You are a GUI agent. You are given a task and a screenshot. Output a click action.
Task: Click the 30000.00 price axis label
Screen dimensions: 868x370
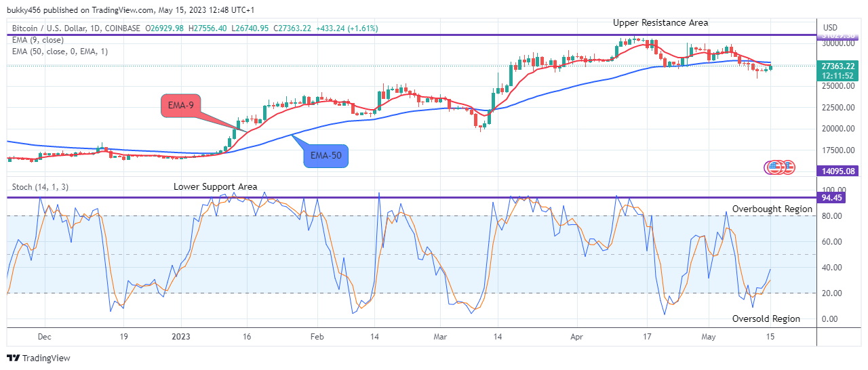(837, 43)
